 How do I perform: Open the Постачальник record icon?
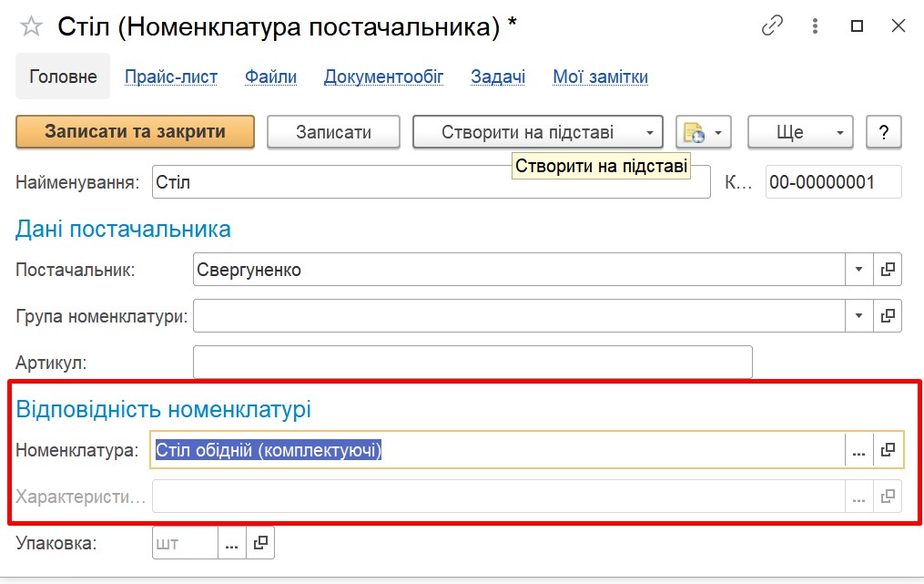click(888, 270)
